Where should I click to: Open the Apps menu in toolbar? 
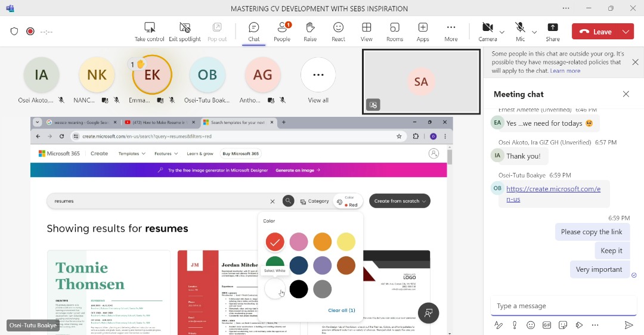click(423, 32)
